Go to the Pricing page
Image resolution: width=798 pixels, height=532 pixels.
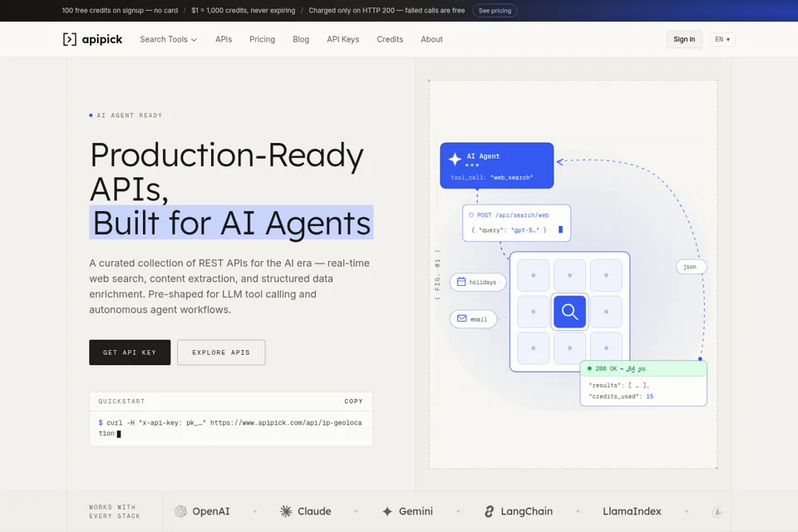point(262,39)
